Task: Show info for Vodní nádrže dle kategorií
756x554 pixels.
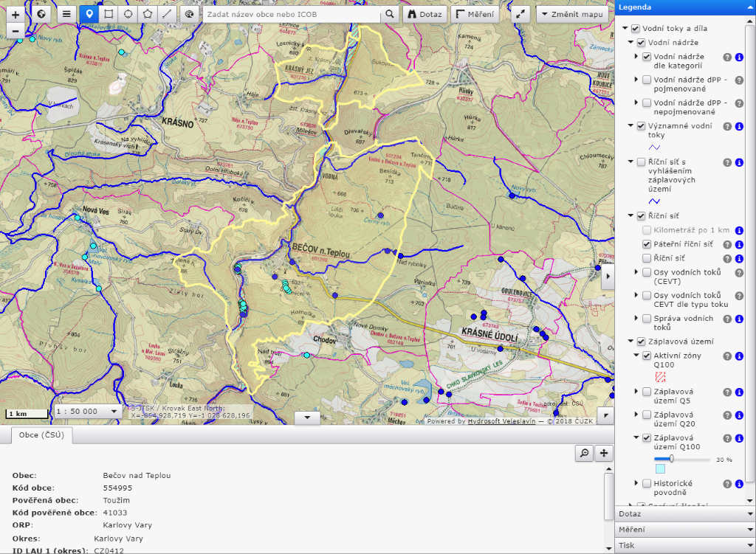Action: (739, 58)
